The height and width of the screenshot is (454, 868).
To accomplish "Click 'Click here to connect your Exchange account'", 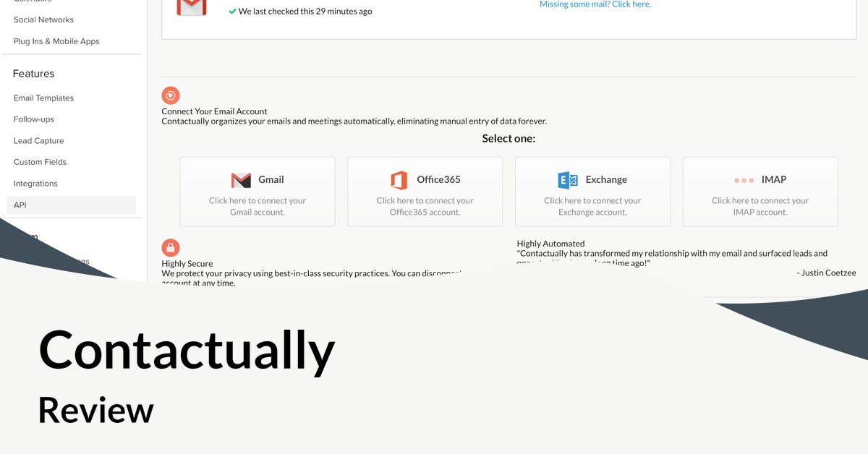I will coord(592,206).
